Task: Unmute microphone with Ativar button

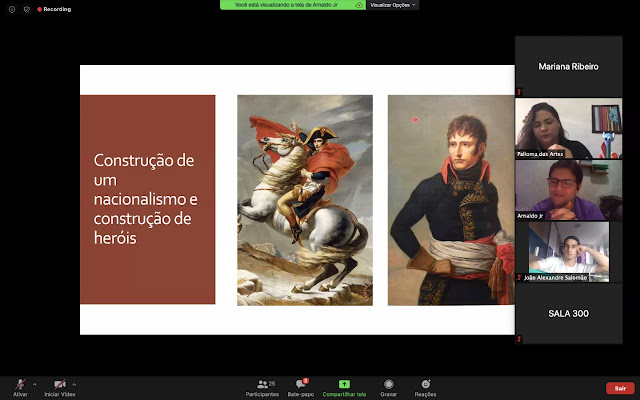Action: pyautogui.click(x=20, y=388)
